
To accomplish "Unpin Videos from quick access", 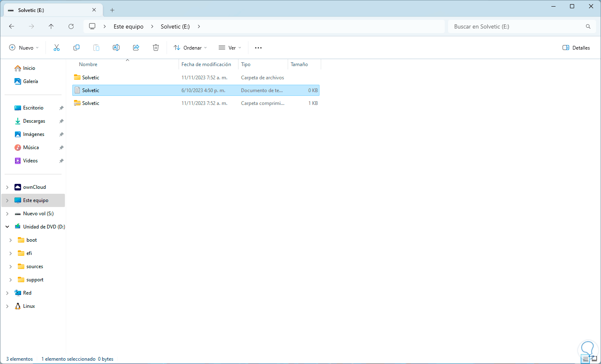I will [x=61, y=161].
